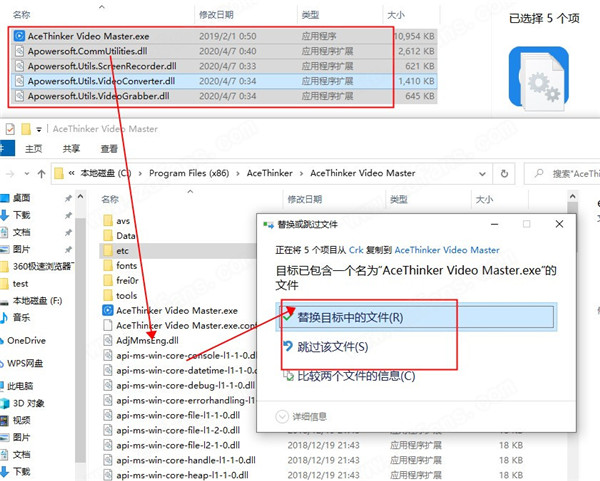
Task: Click the file list scroll-up arrow
Action: 572,197
